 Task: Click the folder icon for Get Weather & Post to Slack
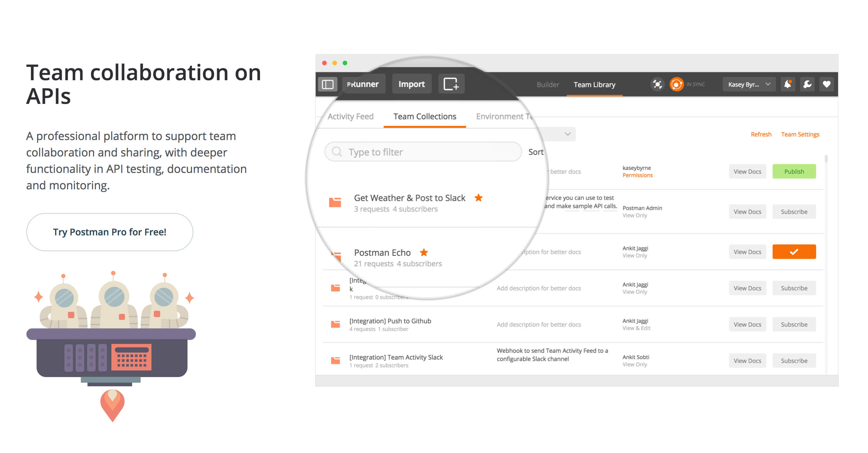(335, 203)
